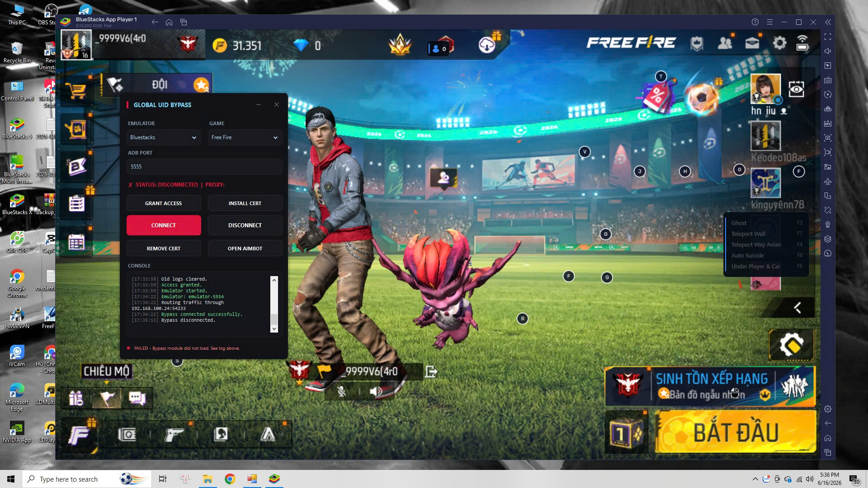Open the Booyah pass icon in left sidebar
The height and width of the screenshot is (488, 868).
(76, 167)
